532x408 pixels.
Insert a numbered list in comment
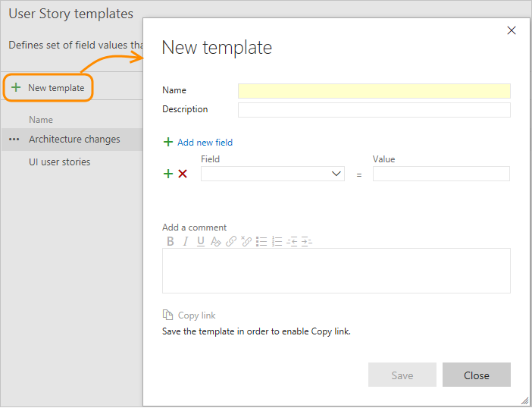[277, 241]
